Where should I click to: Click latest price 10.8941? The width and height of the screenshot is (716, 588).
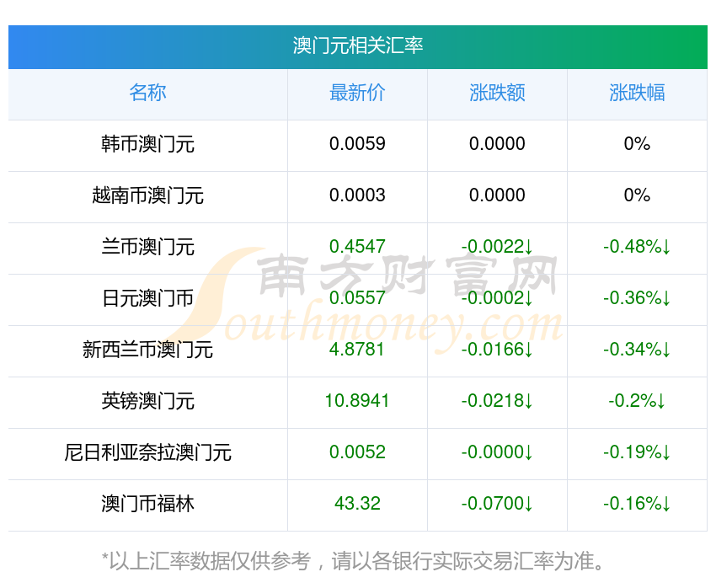tap(357, 401)
